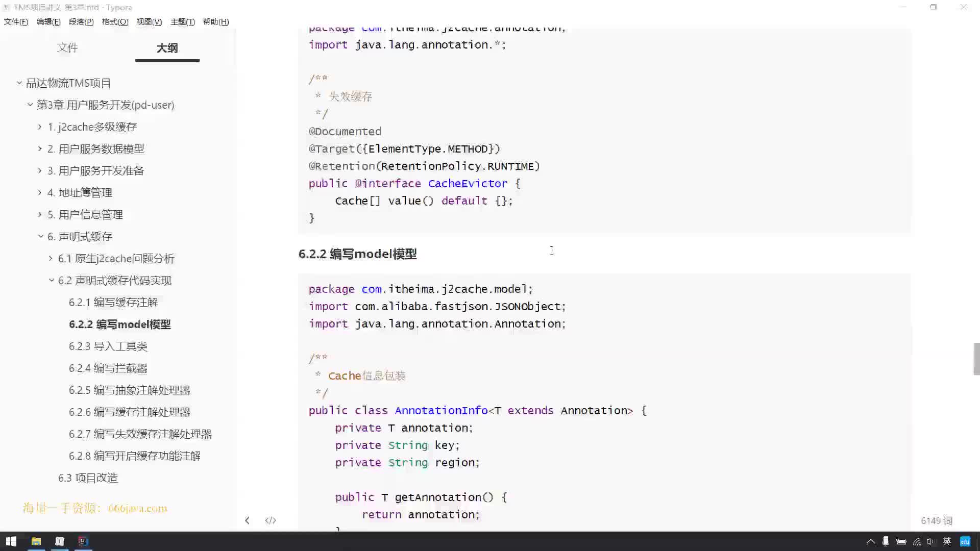Viewport: 980px width, 551px height.
Task: Click inside the AnnotationInfo code block
Action: [x=604, y=402]
